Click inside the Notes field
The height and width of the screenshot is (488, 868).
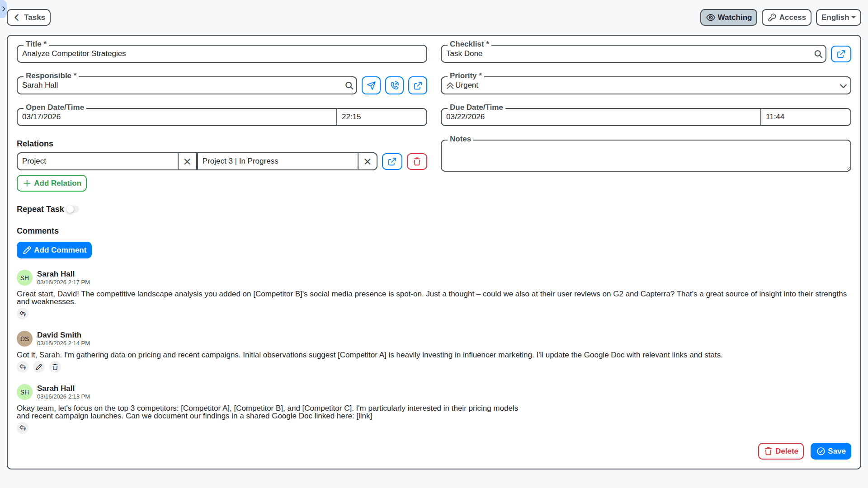tap(646, 156)
